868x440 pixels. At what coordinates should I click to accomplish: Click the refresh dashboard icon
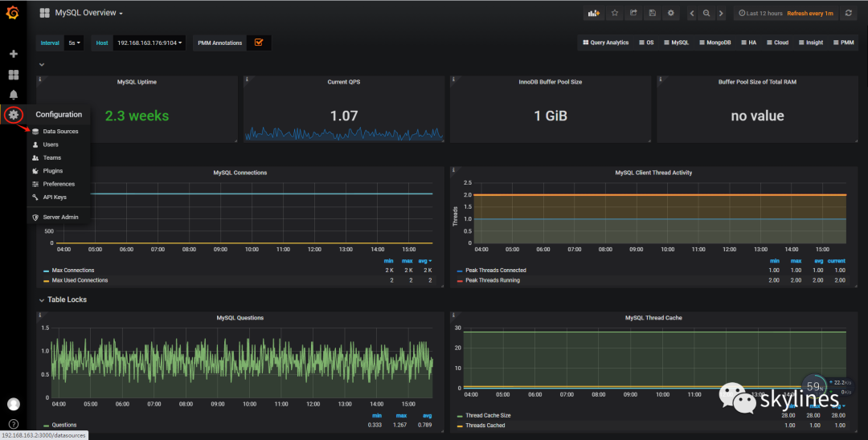[848, 13]
